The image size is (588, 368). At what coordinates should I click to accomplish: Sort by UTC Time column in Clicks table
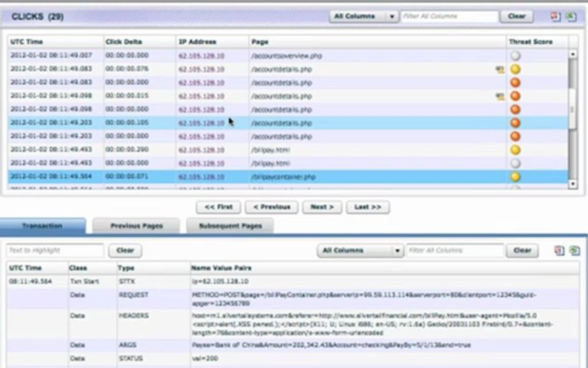[x=55, y=42]
